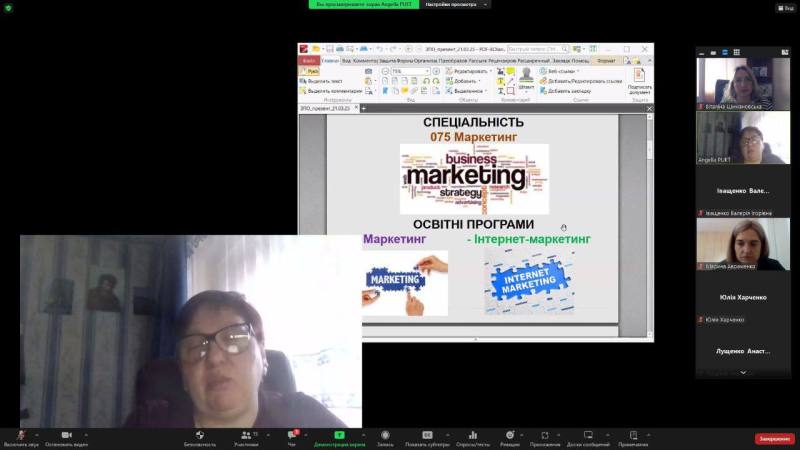Click the red End meeting button

[x=774, y=438]
